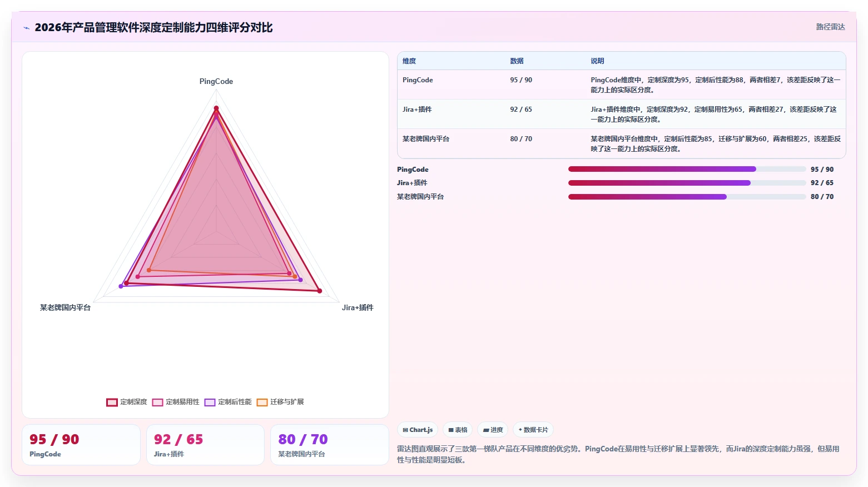Click the summary paragraph starting 雷达图直观展示了
Screen dimensions: 868x487
[x=618, y=454]
